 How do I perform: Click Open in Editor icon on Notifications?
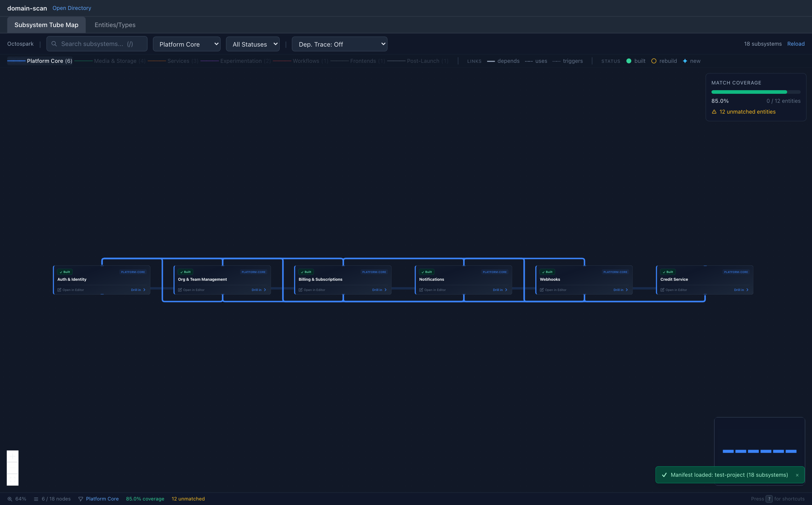pyautogui.click(x=421, y=290)
